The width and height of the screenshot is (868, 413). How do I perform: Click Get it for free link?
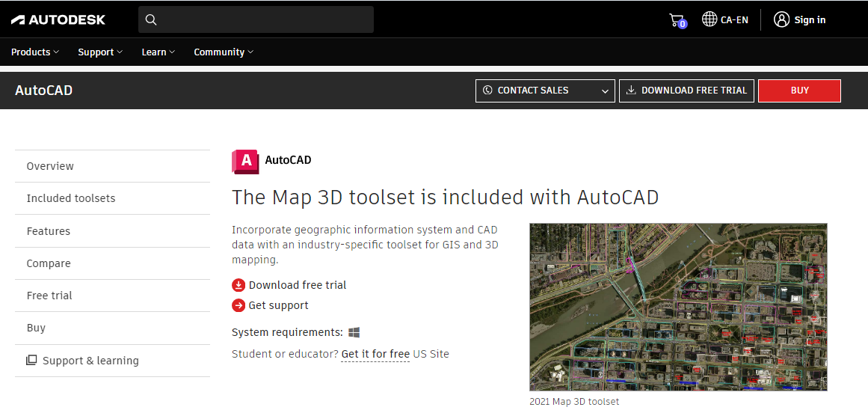[375, 354]
